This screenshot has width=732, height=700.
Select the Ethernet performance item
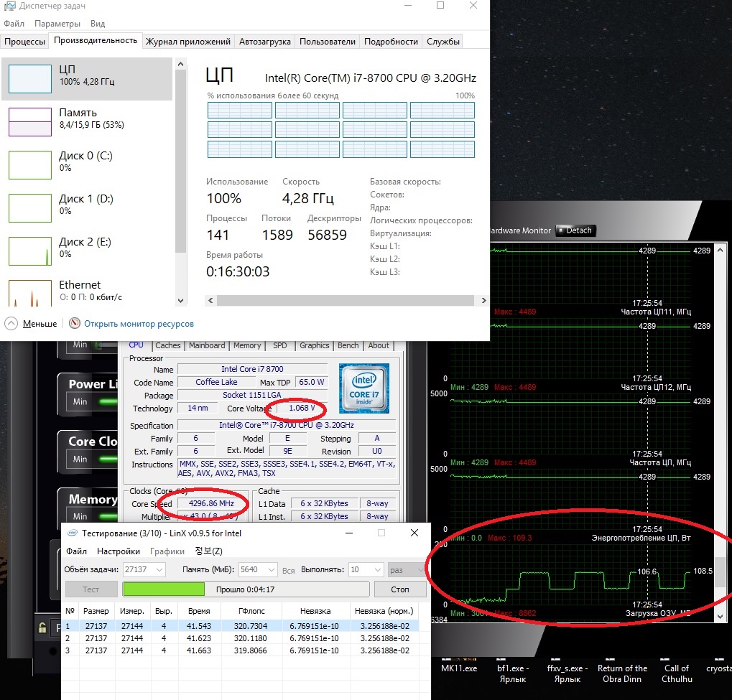87,293
